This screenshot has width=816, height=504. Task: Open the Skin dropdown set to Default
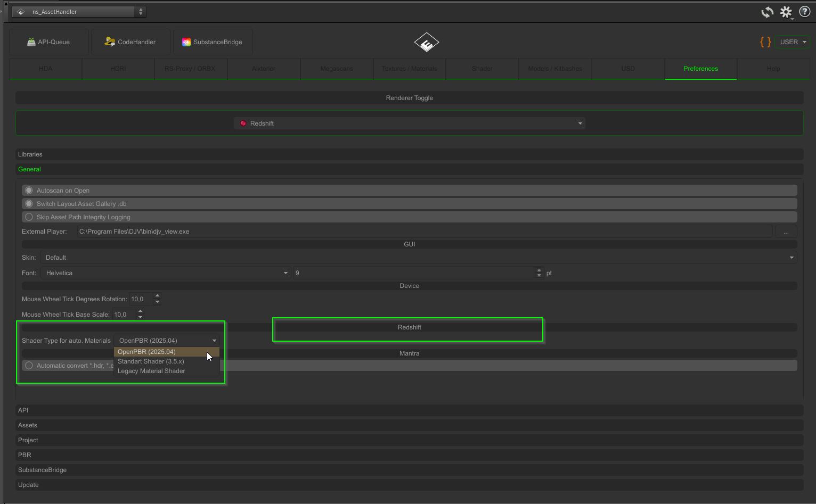[x=418, y=258]
